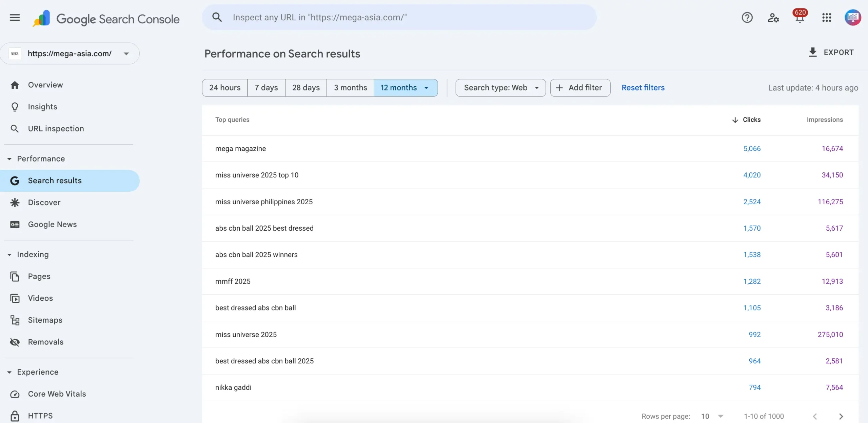This screenshot has height=423, width=868.
Task: Navigate to Insights in sidebar
Action: click(x=43, y=107)
